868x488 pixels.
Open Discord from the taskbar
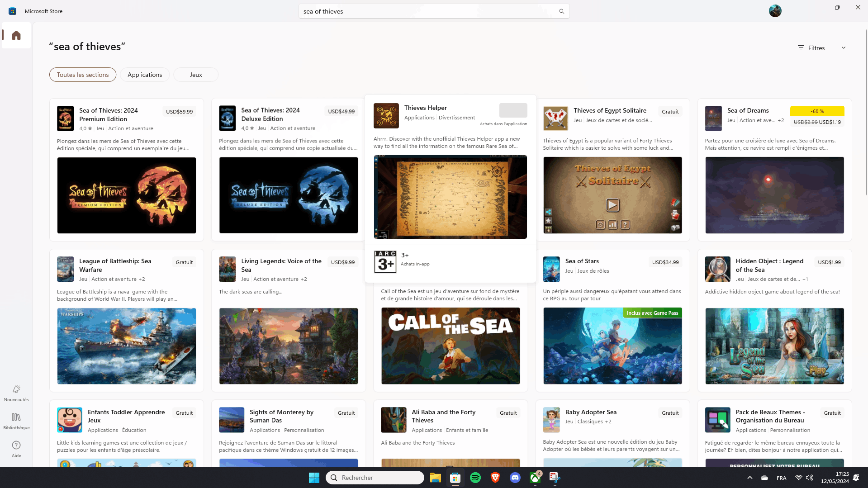click(x=515, y=478)
